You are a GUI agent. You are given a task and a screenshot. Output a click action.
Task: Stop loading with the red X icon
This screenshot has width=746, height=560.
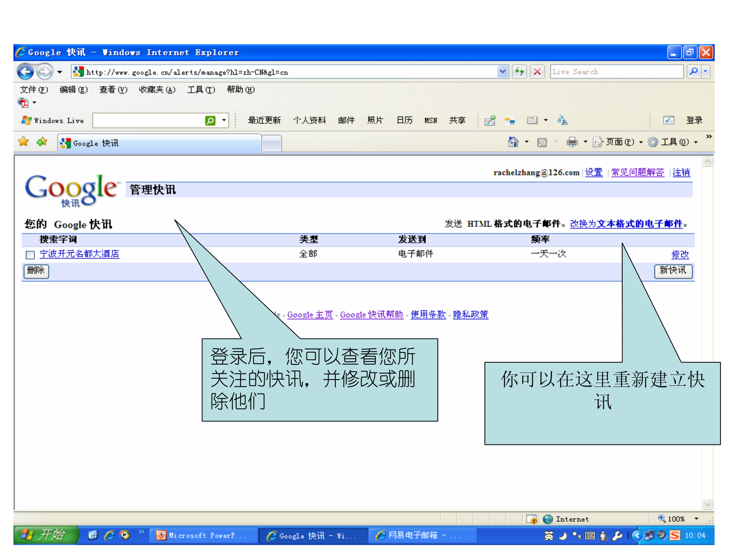[537, 71]
